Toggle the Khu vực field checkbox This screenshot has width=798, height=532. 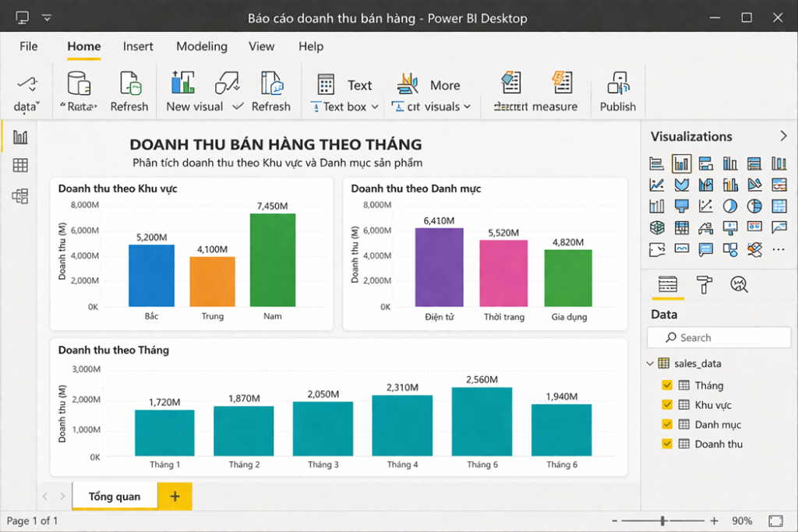coord(667,405)
